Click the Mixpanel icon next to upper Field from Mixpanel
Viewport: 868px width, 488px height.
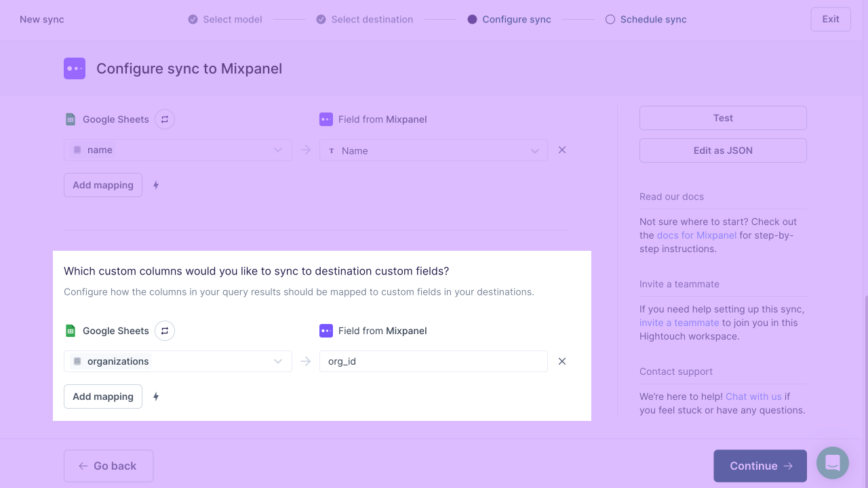(x=326, y=119)
